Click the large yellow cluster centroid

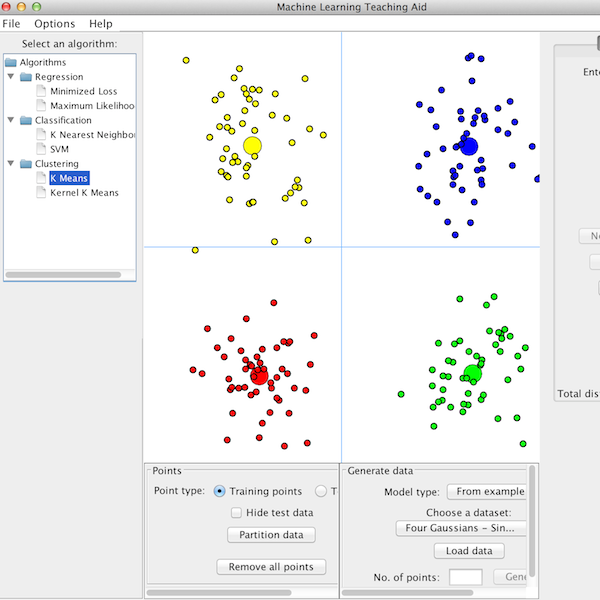pos(252,145)
